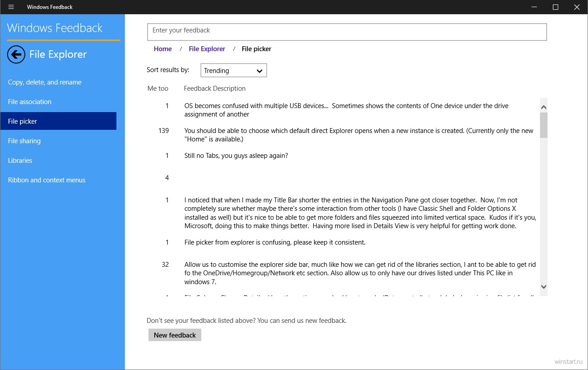Open feedback about default Explorer directory
The image size is (588, 370).
pyautogui.click(x=359, y=135)
